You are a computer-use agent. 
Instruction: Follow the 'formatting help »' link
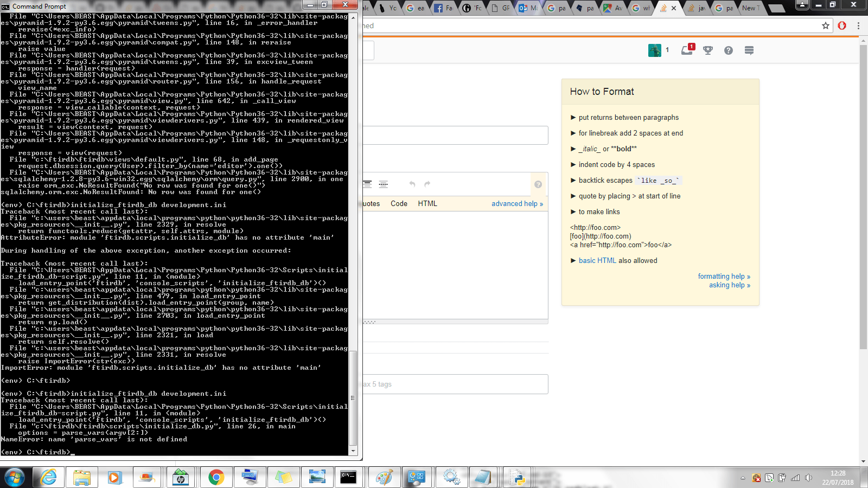tap(724, 277)
